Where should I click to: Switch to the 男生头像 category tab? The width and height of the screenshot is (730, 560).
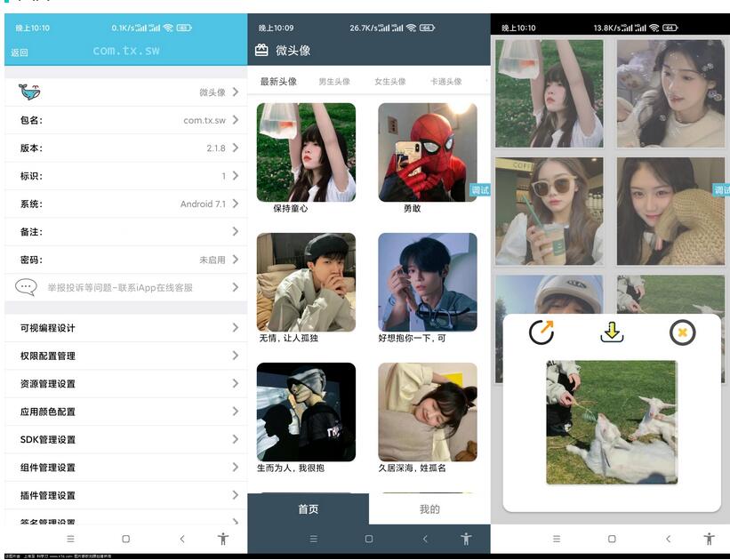tap(333, 80)
